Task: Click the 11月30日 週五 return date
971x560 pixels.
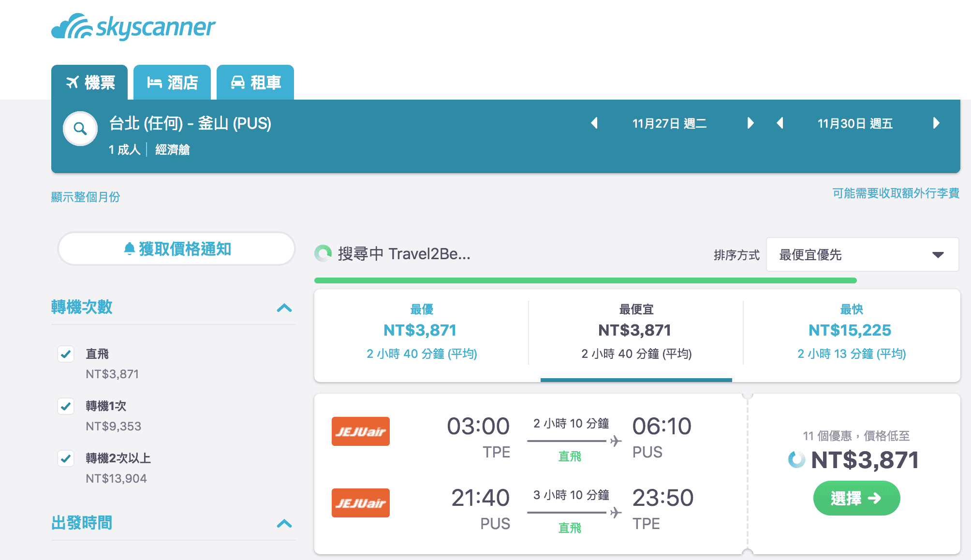Action: pyautogui.click(x=855, y=123)
